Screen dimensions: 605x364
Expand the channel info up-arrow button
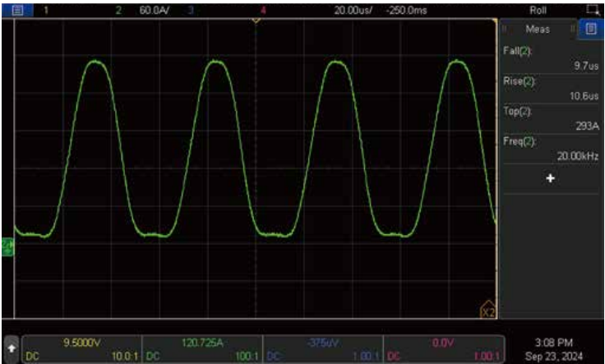coord(12,348)
